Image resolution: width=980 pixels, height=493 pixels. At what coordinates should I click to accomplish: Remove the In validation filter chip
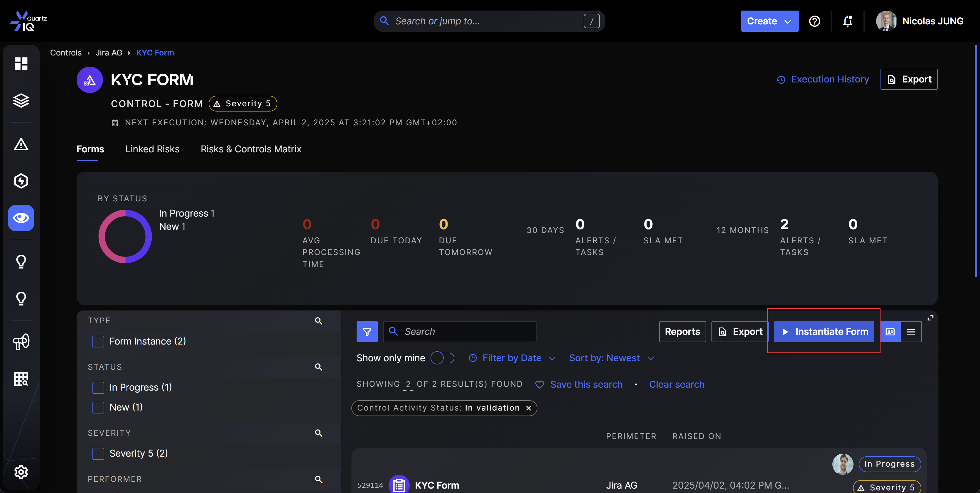(x=528, y=408)
